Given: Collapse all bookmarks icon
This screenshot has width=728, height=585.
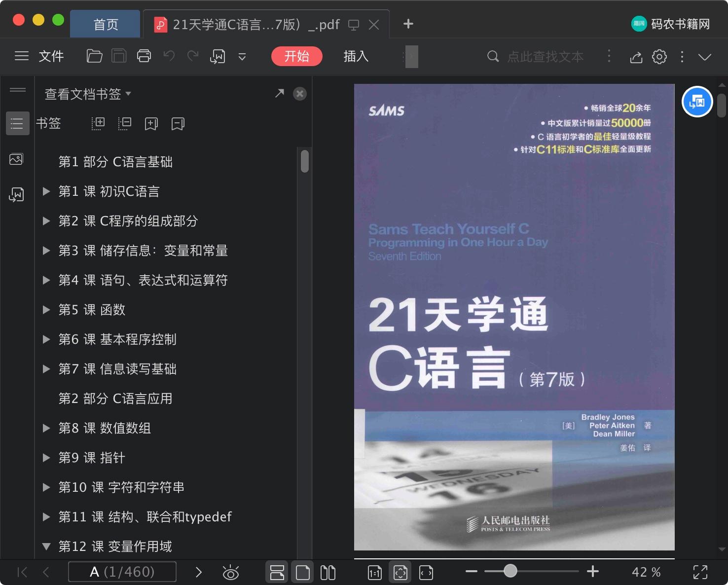Looking at the screenshot, I should [125, 123].
